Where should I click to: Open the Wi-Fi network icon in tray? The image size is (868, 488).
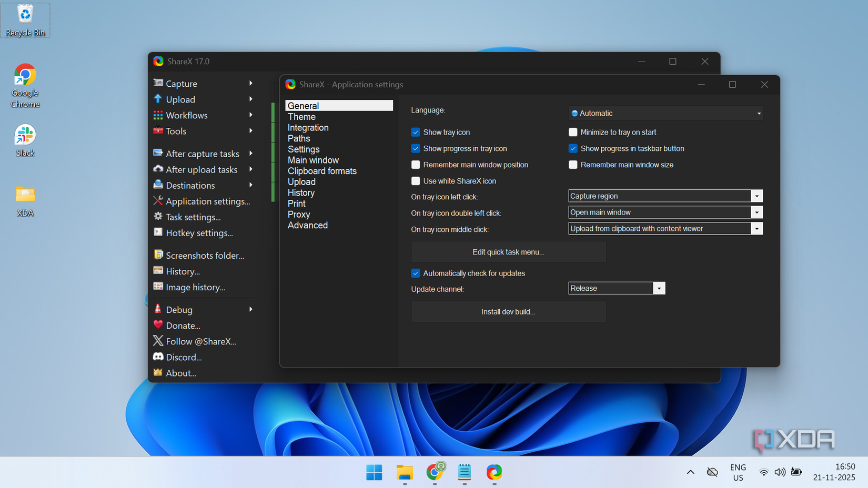coord(763,472)
